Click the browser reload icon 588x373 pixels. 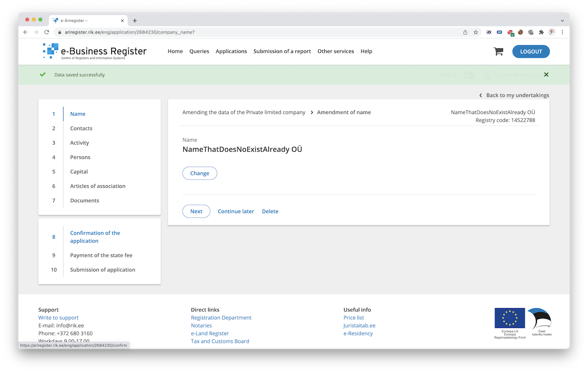point(46,32)
